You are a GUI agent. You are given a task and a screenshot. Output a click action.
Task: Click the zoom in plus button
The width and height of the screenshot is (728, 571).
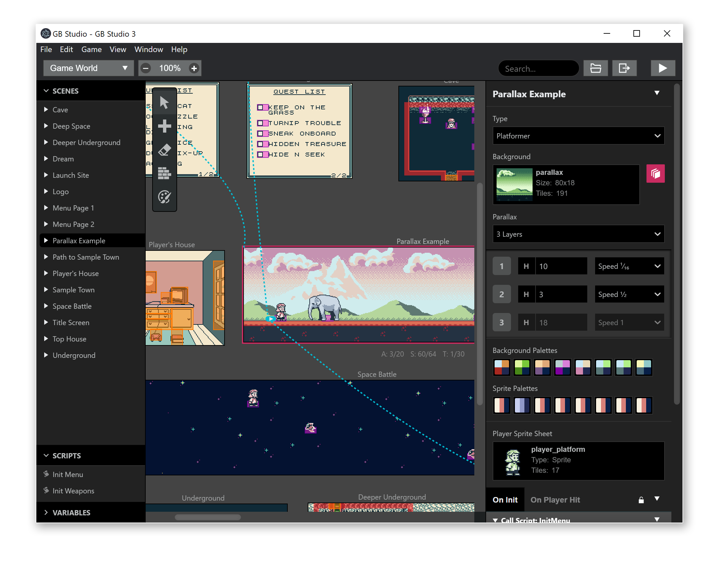point(194,68)
